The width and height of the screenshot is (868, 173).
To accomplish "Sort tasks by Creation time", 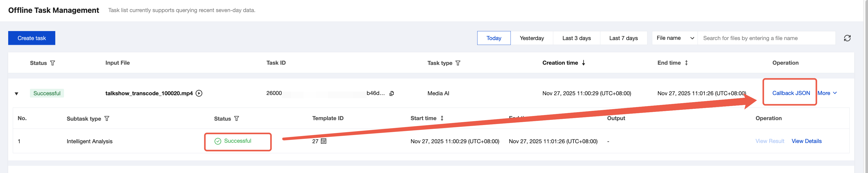I will point(583,63).
